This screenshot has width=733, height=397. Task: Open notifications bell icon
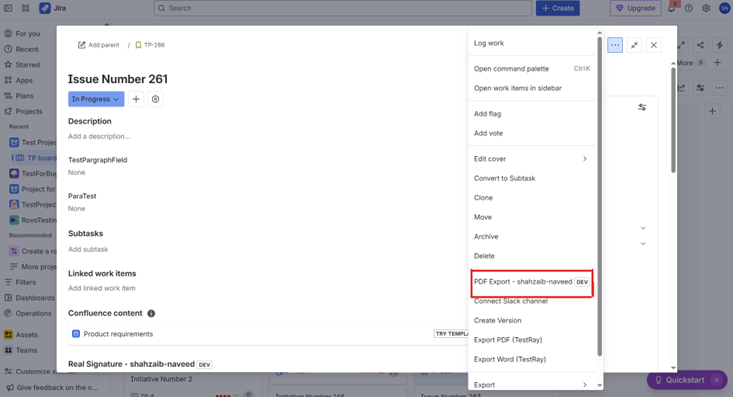pos(671,8)
